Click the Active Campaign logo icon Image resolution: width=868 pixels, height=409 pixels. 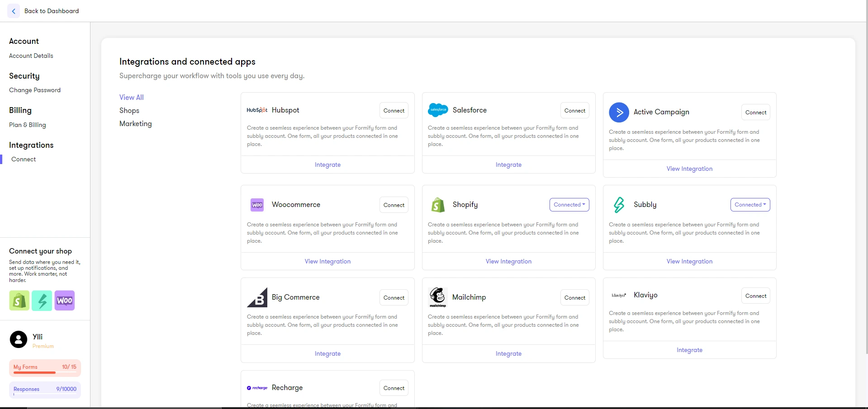tap(619, 113)
